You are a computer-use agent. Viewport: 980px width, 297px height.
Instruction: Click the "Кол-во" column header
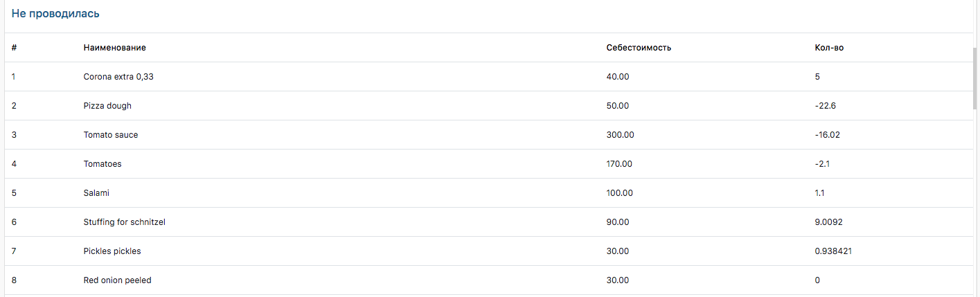829,48
